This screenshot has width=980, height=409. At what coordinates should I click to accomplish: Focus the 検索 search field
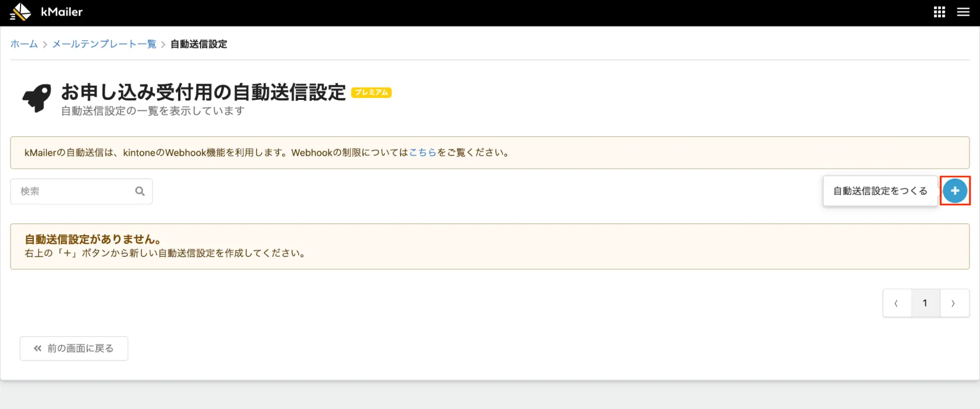74,191
